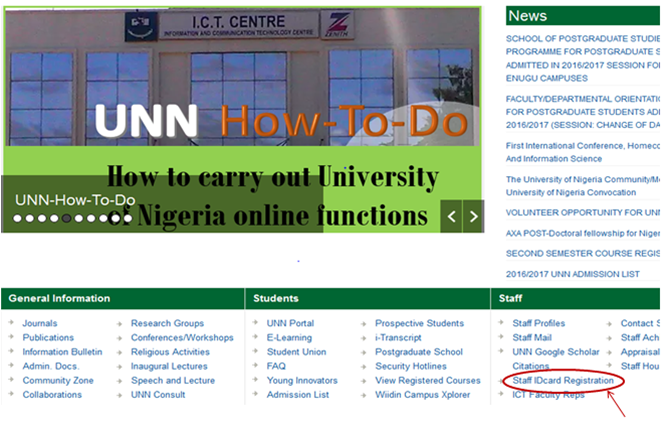Screen dimensions: 666x428
Task: Visit the Community Zone page
Action: click(58, 380)
